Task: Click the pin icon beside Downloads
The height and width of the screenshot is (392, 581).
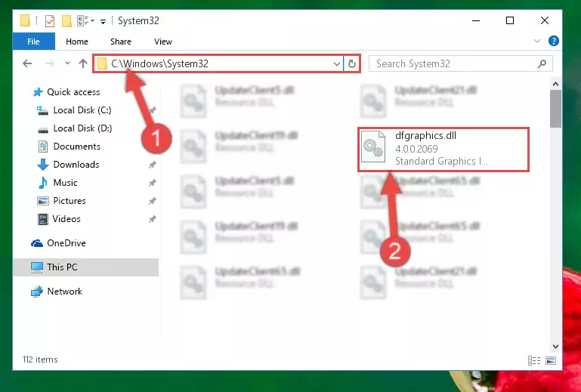Action: 153,165
